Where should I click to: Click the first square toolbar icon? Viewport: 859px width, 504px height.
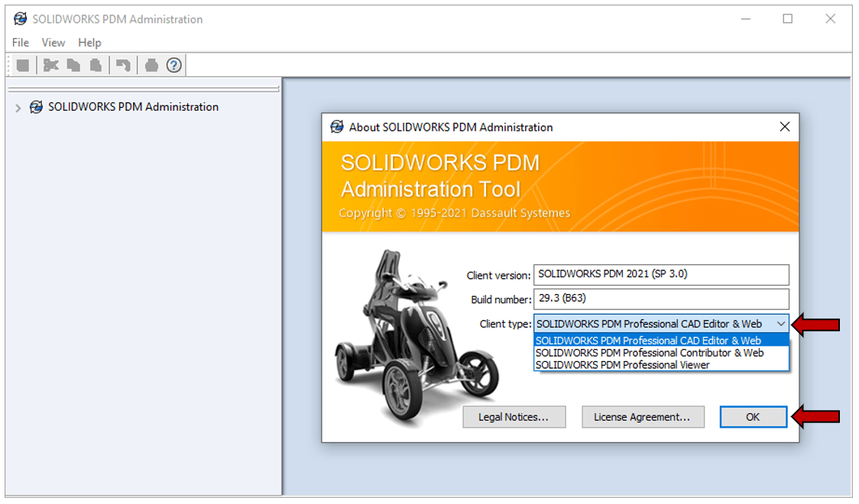(22, 65)
